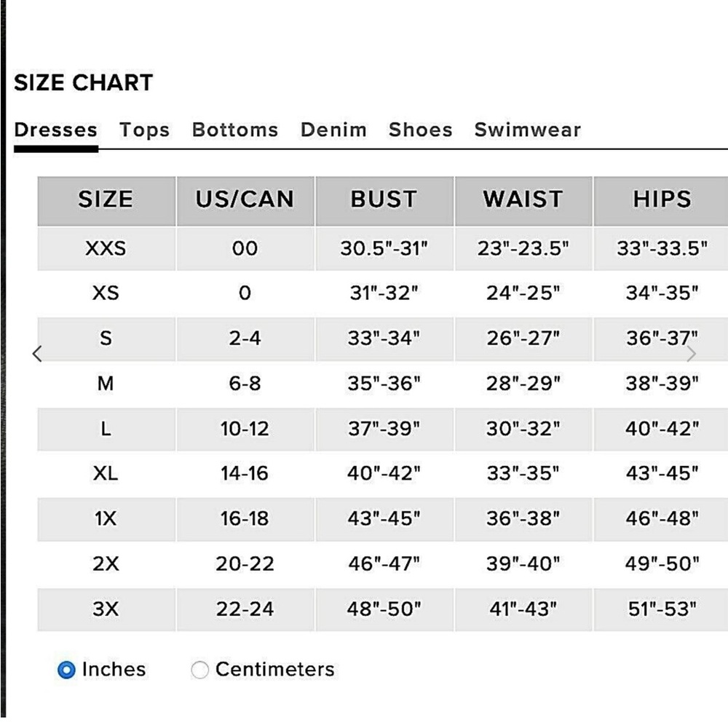Click the left carousel arrow chevron
The image size is (728, 728).
pyautogui.click(x=37, y=354)
